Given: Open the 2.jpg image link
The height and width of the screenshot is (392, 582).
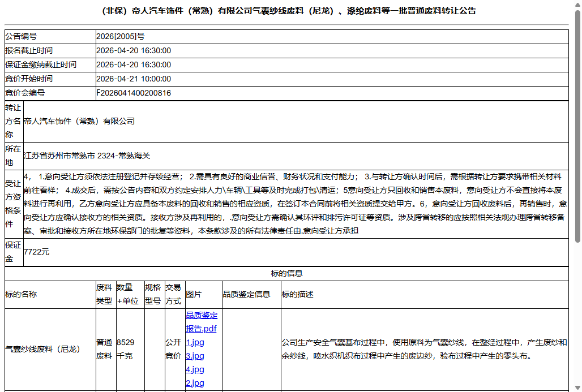Looking at the screenshot, I should [x=195, y=383].
